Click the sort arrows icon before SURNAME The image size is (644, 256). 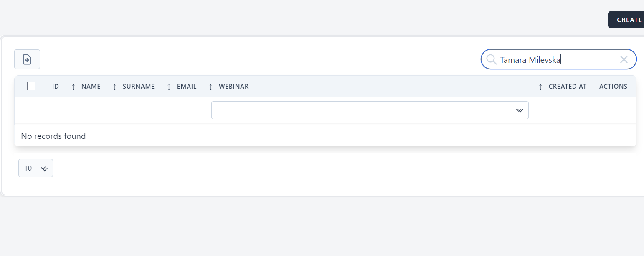coord(115,87)
